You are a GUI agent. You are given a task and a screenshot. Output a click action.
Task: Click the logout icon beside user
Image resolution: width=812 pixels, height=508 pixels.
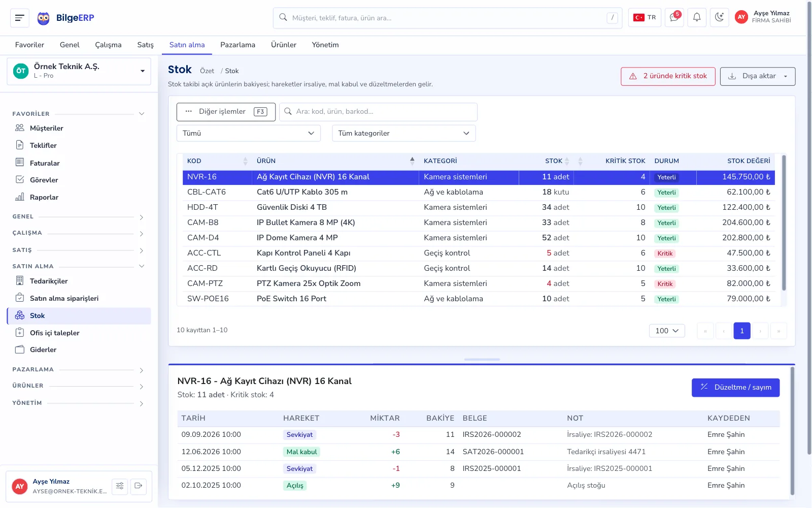point(139,486)
